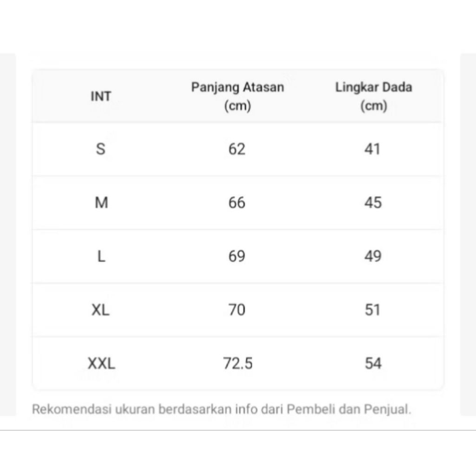476x476 pixels.
Task: Click the 69 length value for L
Action: [x=237, y=256]
